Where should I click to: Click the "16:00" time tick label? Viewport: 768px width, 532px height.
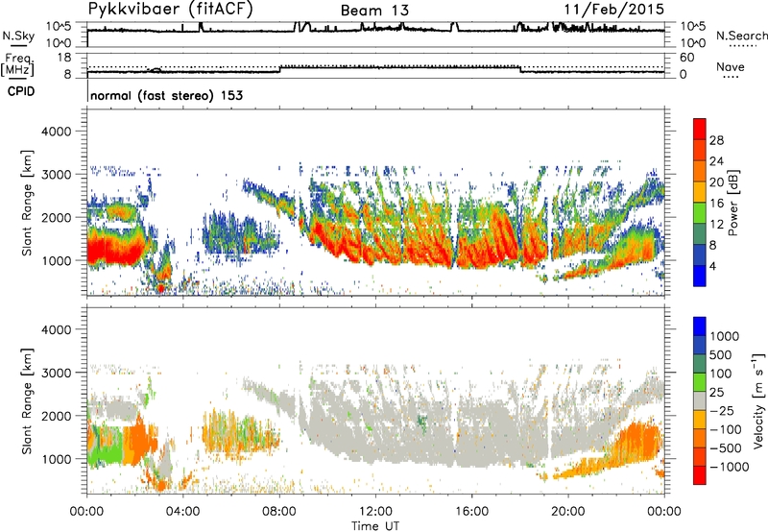[x=472, y=512]
